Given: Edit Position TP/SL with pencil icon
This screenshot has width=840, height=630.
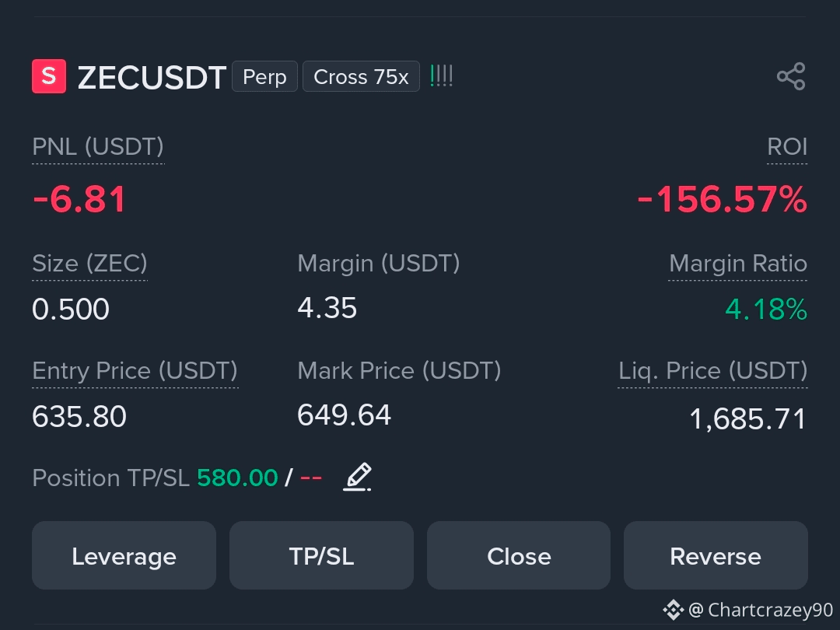Looking at the screenshot, I should click(x=357, y=477).
